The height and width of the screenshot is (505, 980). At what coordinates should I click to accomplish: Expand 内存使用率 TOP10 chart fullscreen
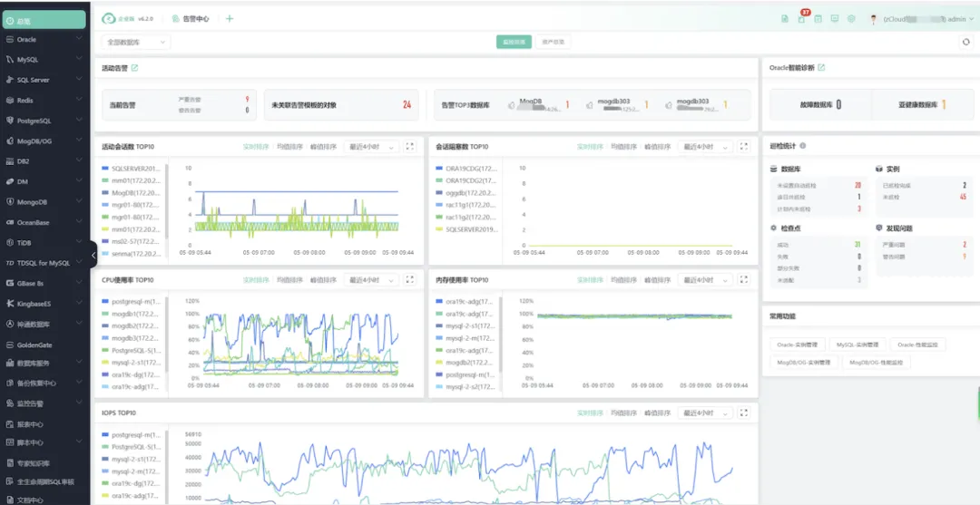(744, 280)
